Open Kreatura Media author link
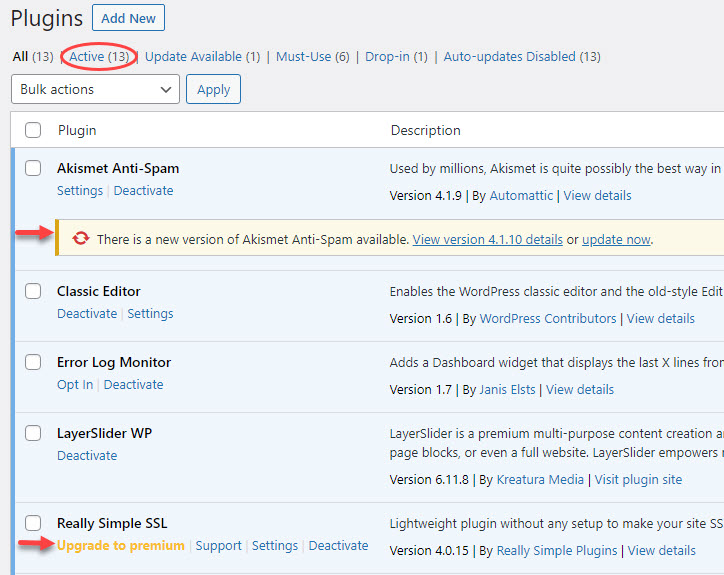724x575 pixels. click(540, 480)
